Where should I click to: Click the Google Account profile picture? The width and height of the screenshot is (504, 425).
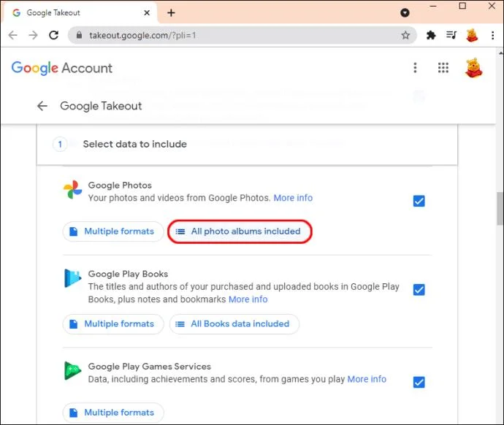click(x=473, y=68)
